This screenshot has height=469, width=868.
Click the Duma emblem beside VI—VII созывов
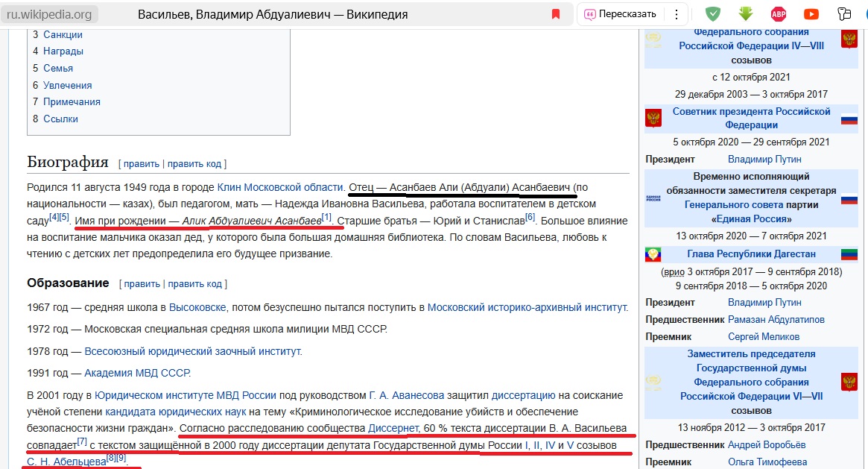[x=653, y=382]
